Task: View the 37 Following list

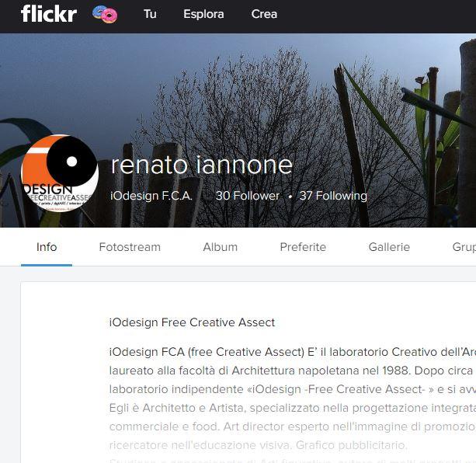Action: [x=333, y=196]
